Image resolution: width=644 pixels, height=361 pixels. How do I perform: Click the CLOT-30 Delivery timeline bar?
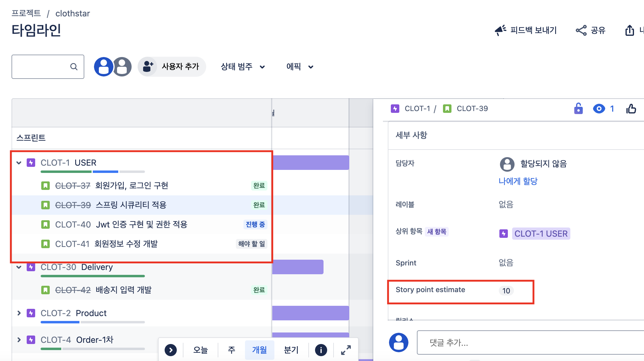pyautogui.click(x=298, y=267)
